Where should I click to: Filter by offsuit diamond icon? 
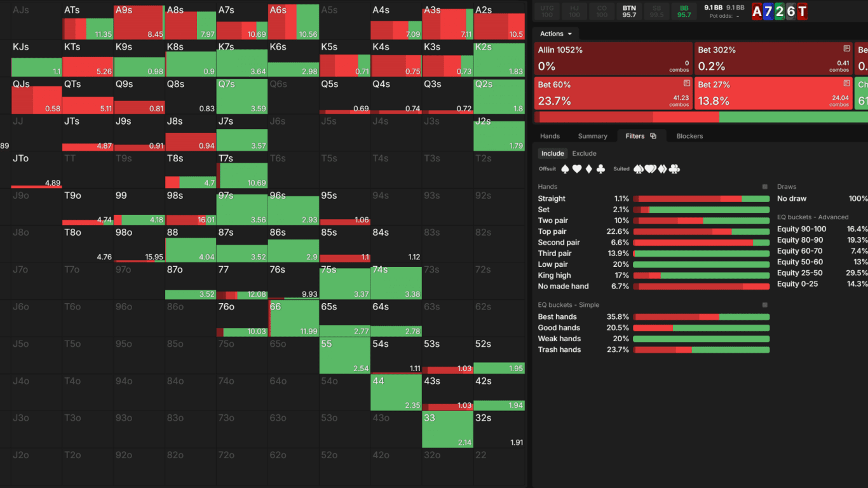(589, 169)
